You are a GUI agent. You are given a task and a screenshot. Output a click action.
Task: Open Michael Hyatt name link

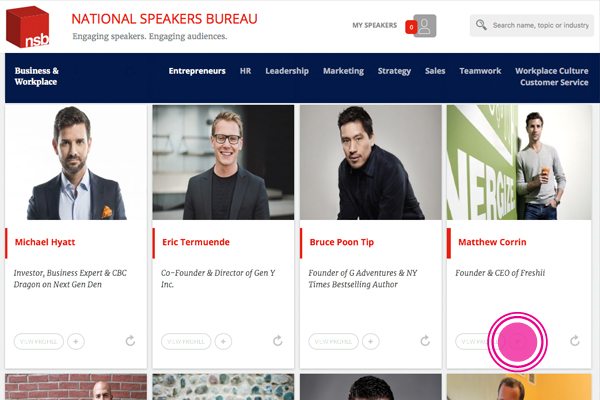[45, 242]
